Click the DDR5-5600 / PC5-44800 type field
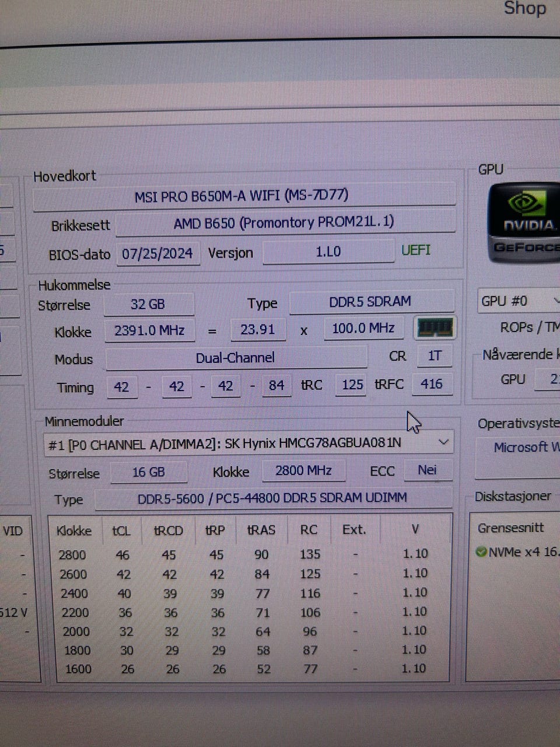The width and height of the screenshot is (560, 747). pyautogui.click(x=273, y=498)
